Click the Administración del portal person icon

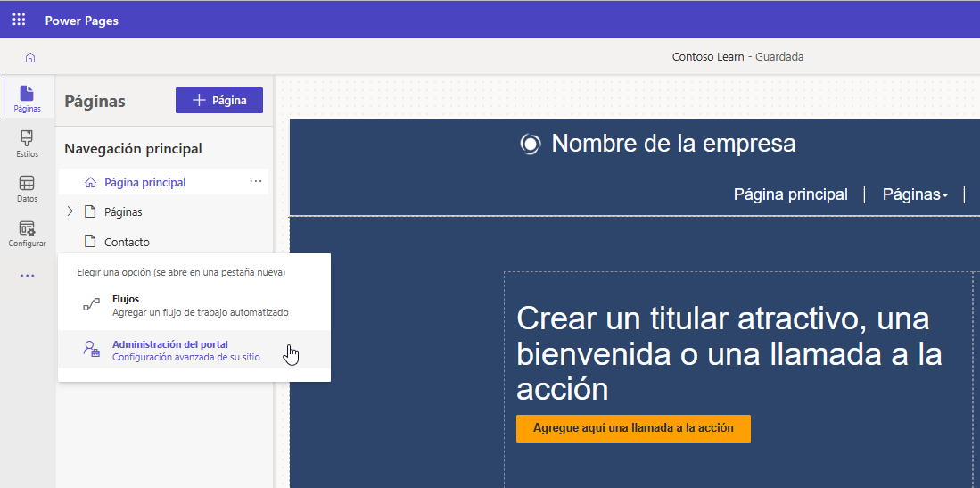click(x=91, y=349)
